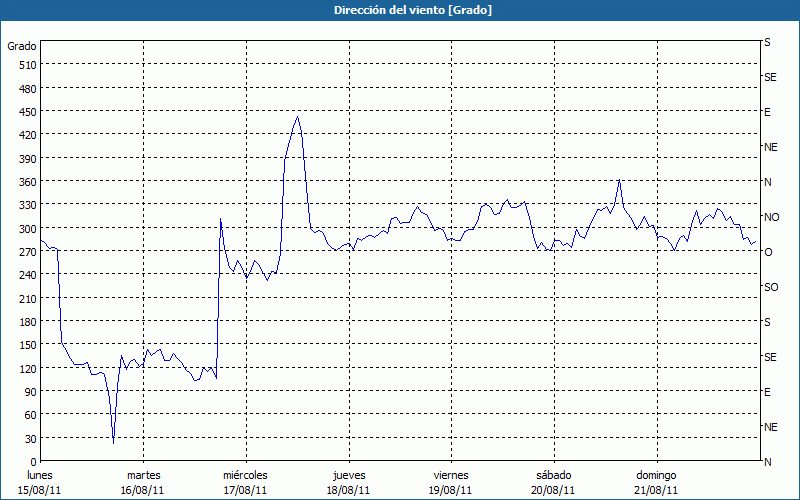The height and width of the screenshot is (500, 800).
Task: Select the "viernes" day label
Action: [451, 475]
